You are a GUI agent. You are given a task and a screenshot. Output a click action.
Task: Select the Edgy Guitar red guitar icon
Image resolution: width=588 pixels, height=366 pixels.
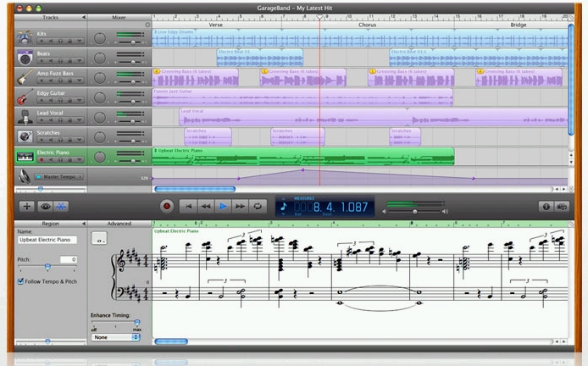(x=25, y=97)
